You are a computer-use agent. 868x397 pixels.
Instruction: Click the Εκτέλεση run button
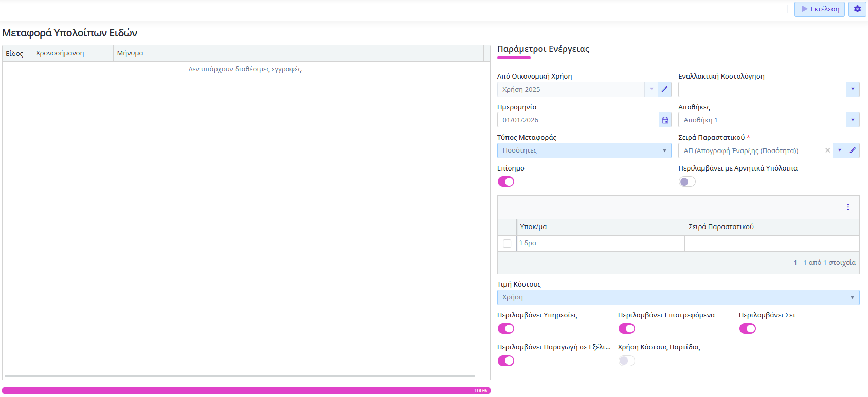point(819,9)
